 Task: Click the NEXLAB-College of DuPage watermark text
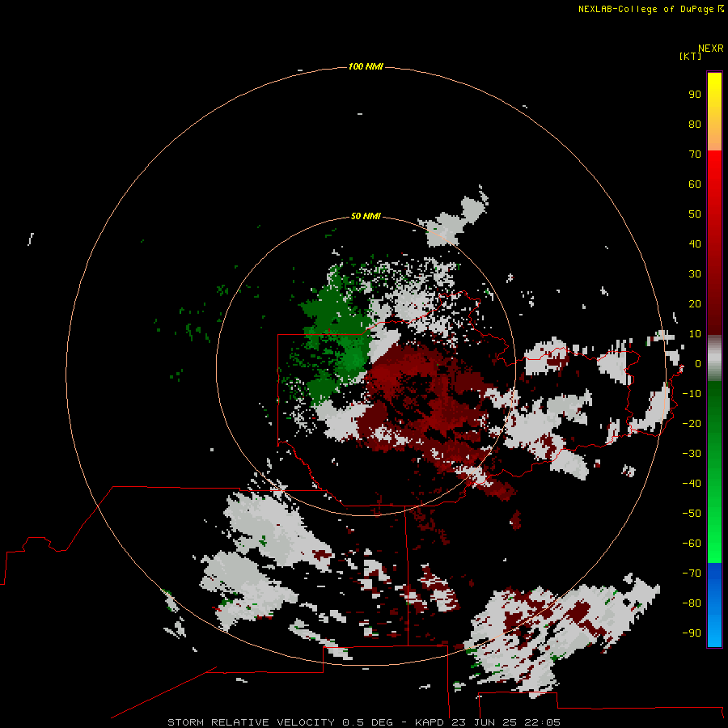click(x=651, y=9)
